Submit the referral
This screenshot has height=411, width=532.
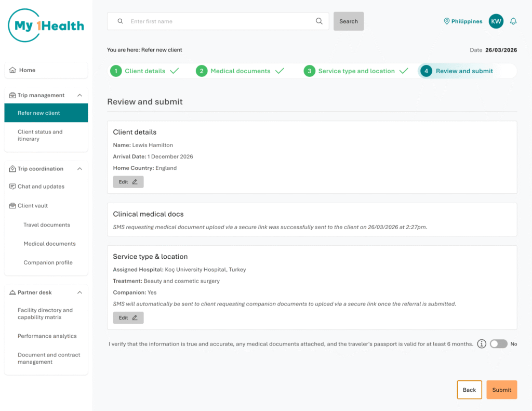pos(501,390)
